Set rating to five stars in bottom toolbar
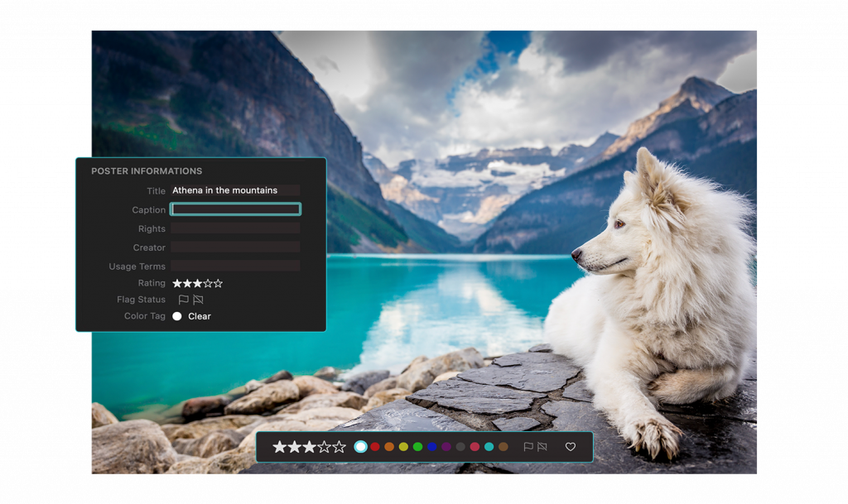Image resolution: width=848 pixels, height=504 pixels. coord(339,447)
